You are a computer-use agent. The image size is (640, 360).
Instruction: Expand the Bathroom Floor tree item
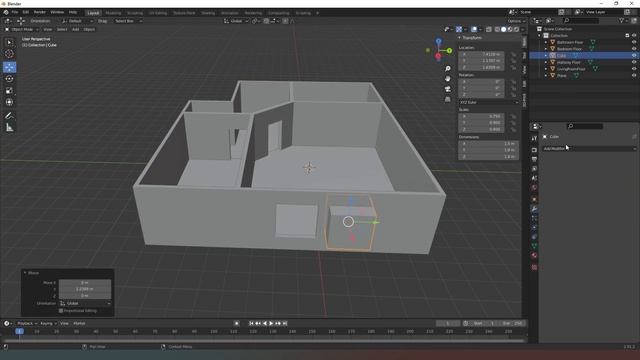click(546, 42)
